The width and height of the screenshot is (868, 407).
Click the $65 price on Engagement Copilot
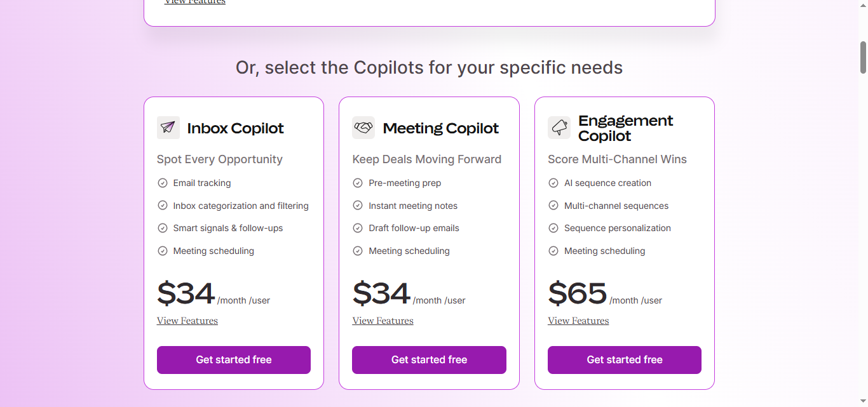pyautogui.click(x=577, y=293)
